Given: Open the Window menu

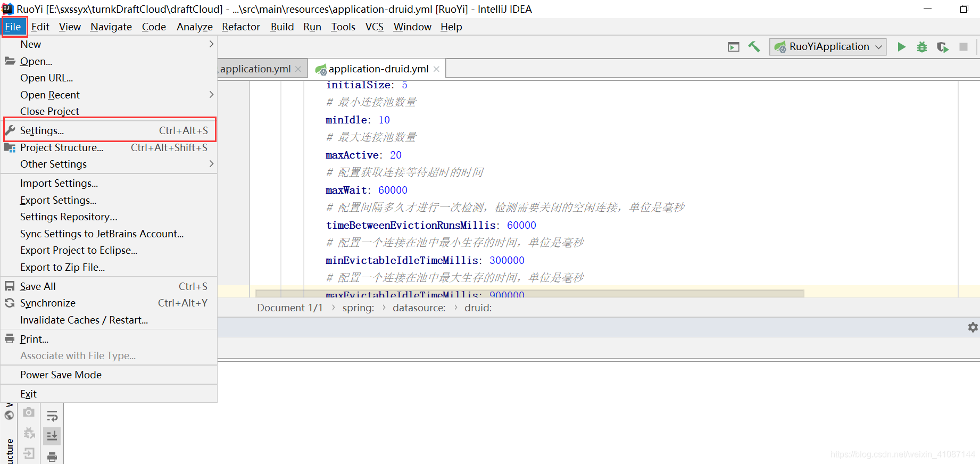Looking at the screenshot, I should tap(412, 27).
